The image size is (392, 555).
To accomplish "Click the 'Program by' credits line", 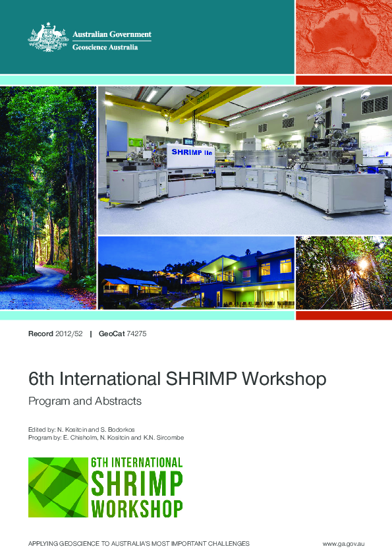I will [106, 438].
